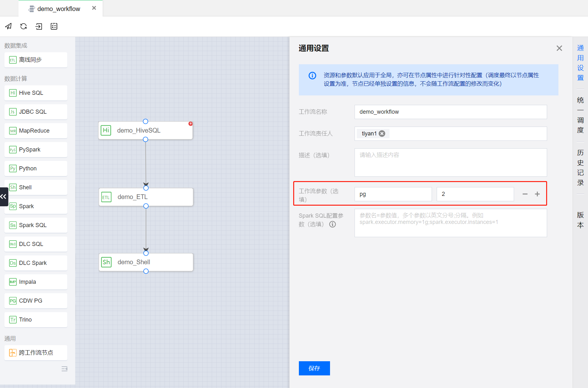Select the JDBC SQL node type

[36, 112]
